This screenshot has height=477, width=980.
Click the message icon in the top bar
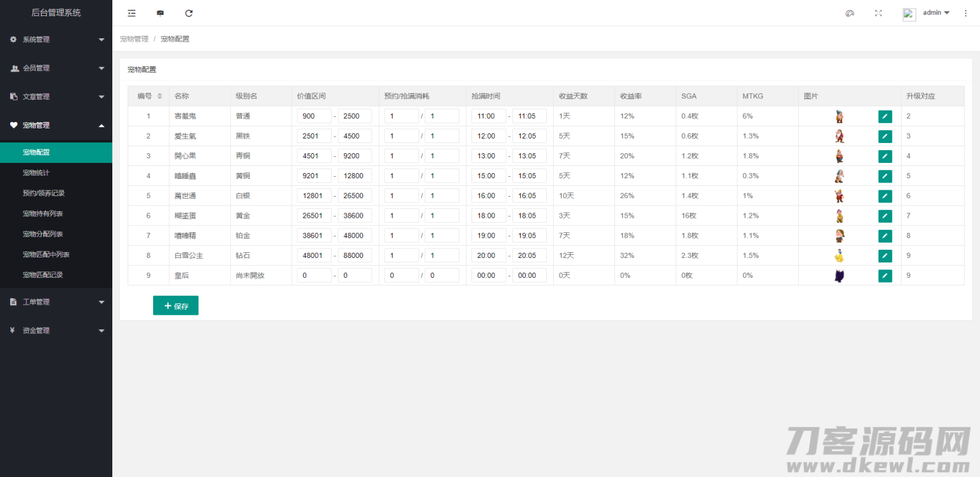160,13
